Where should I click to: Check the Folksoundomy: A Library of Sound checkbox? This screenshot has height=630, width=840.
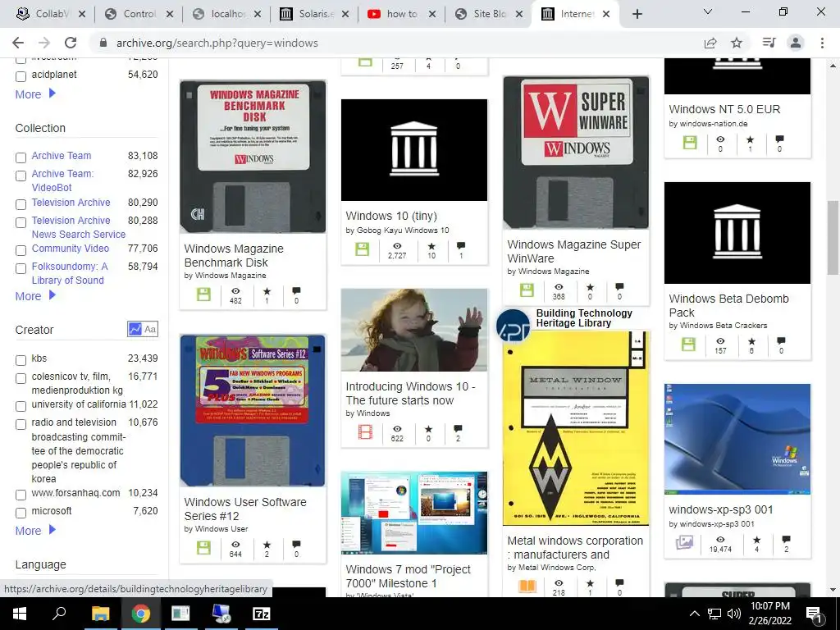coord(21,268)
